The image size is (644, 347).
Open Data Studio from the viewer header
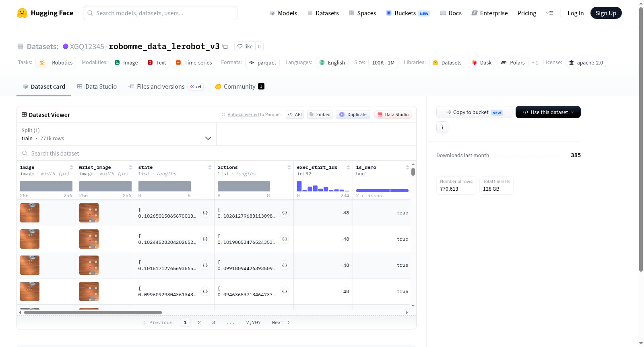[x=393, y=114]
